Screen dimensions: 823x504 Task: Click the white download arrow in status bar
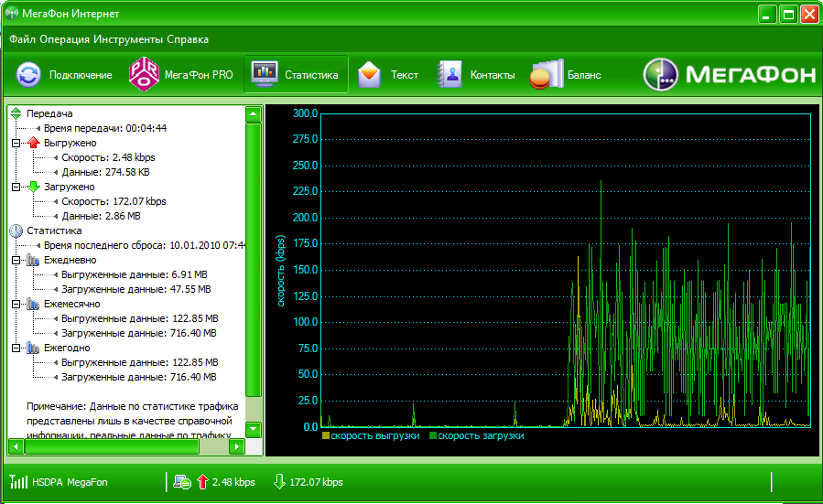(x=280, y=481)
